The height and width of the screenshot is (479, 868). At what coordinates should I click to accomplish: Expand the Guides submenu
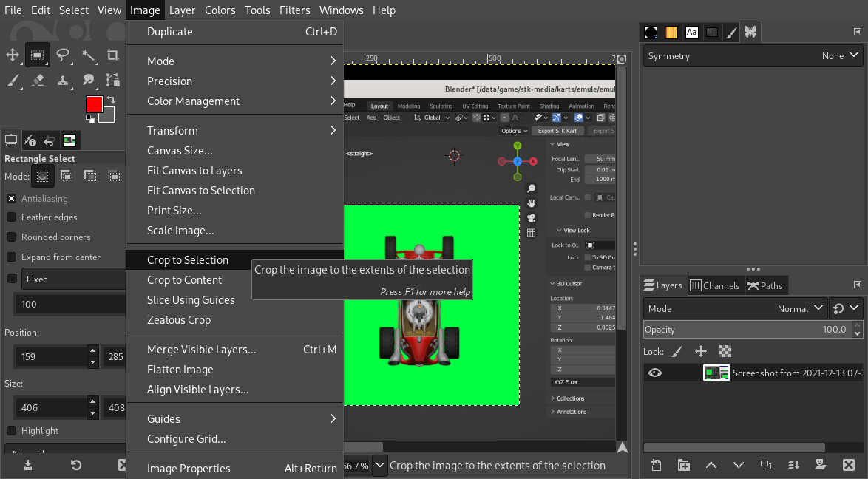coord(234,419)
